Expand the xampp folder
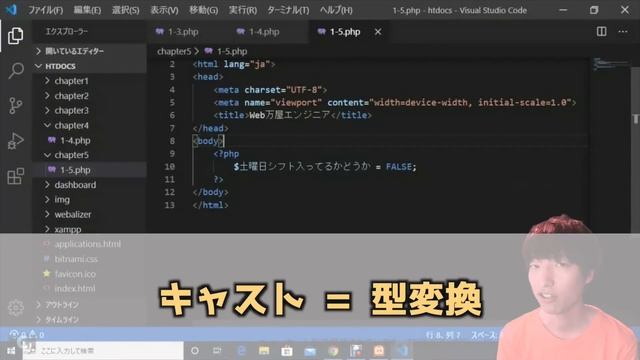The width and height of the screenshot is (640, 360). tap(47, 229)
